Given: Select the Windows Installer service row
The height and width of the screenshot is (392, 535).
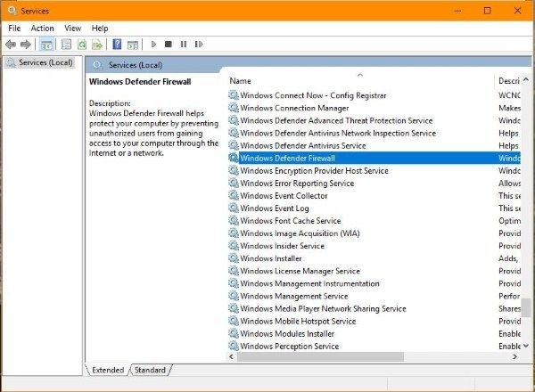Looking at the screenshot, I should pyautogui.click(x=273, y=258).
